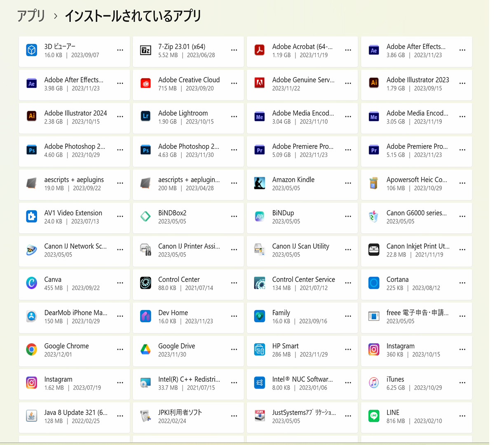Image resolution: width=504 pixels, height=445 pixels.
Task: Select the Adobe Illustrator 2024 icon
Action: point(31,117)
